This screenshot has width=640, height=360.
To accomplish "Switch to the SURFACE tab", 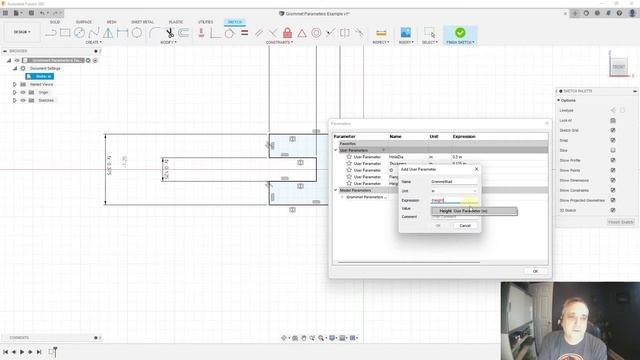I will coord(84,22).
